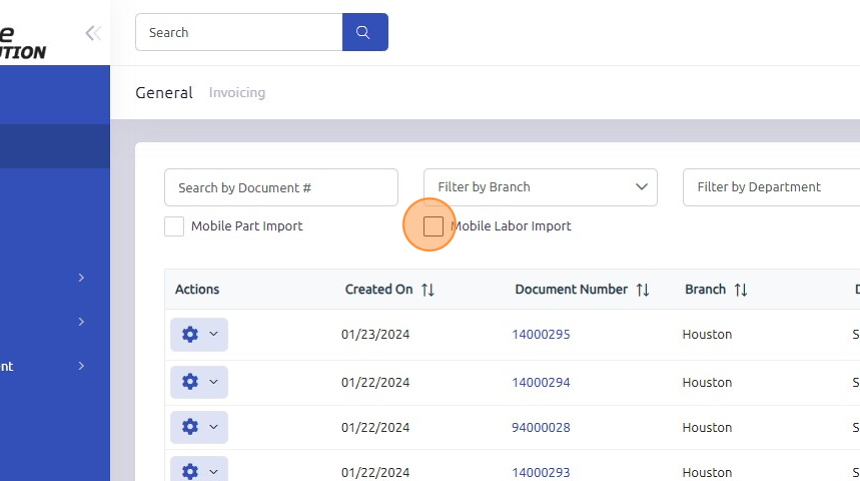Tick the Mobile Labor Import checkbox
The image size is (860, 481).
(x=433, y=226)
